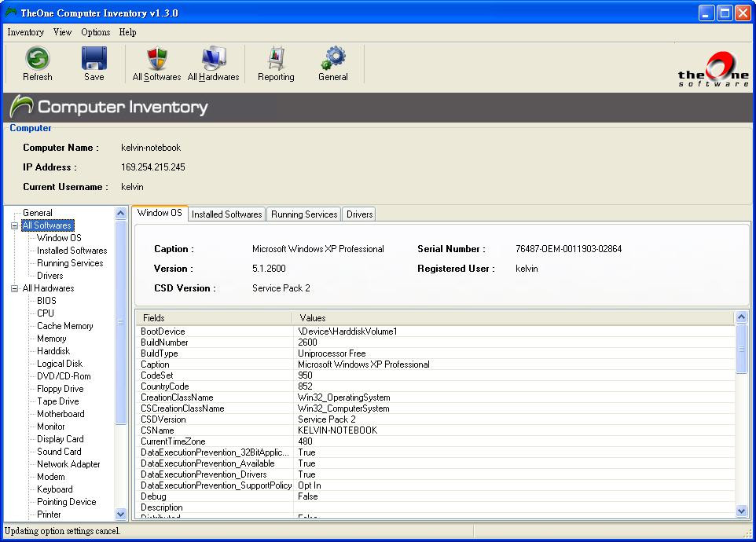
Task: Switch to the Installed Softwares tab
Action: [x=226, y=214]
